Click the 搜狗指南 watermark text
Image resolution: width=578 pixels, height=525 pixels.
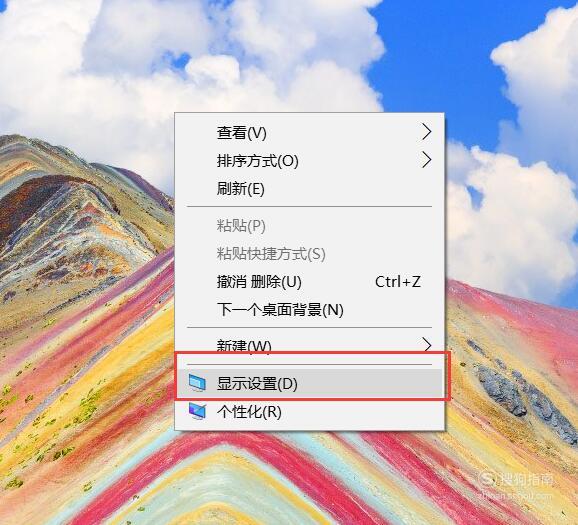coord(526,479)
